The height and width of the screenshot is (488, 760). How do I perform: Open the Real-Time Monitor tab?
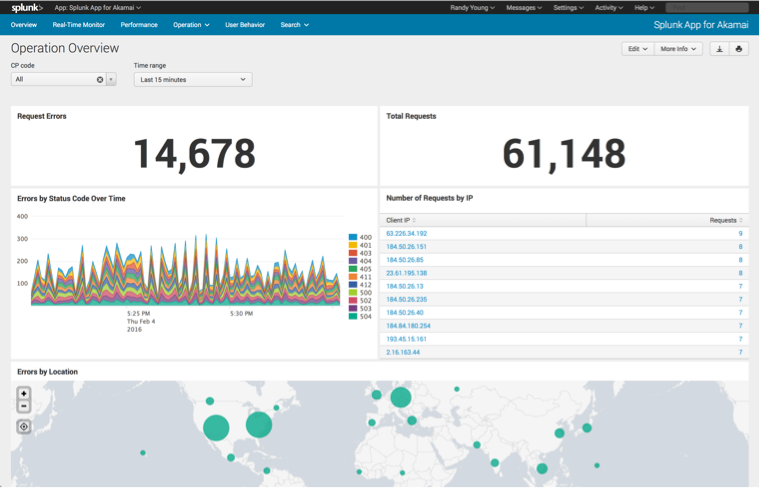pos(79,25)
